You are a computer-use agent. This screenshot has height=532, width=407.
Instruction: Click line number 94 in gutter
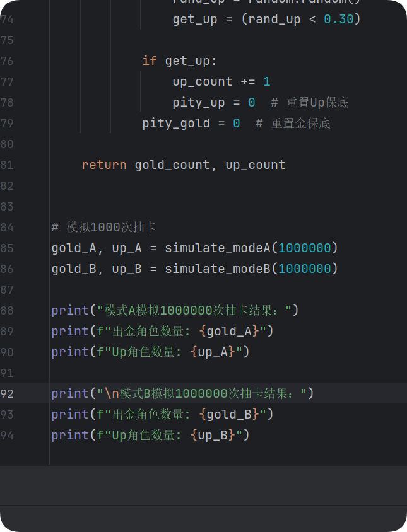(x=7, y=435)
